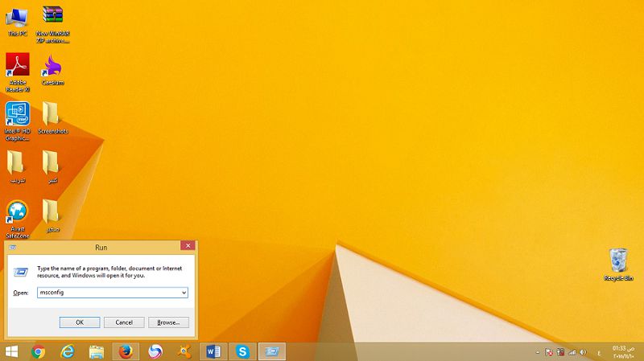Screen dimensions: 644x361
Task: Select the Caesium desktop shortcut
Action: (x=52, y=70)
